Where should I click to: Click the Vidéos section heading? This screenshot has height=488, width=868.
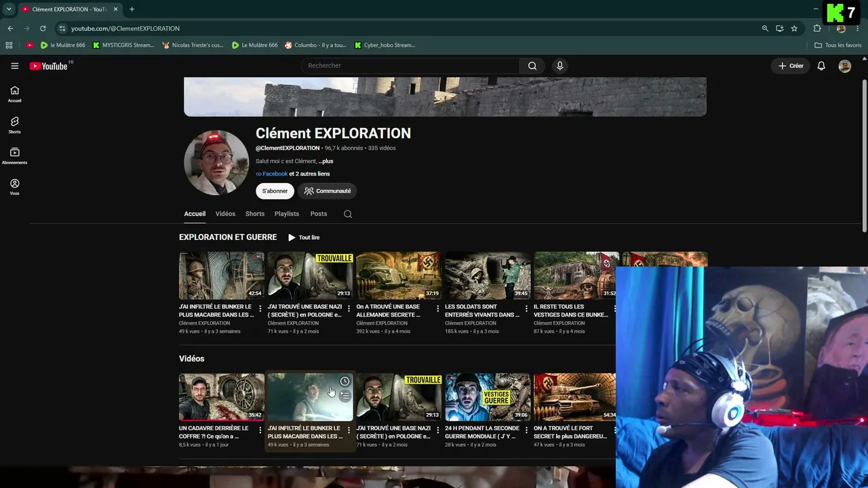pyautogui.click(x=192, y=359)
